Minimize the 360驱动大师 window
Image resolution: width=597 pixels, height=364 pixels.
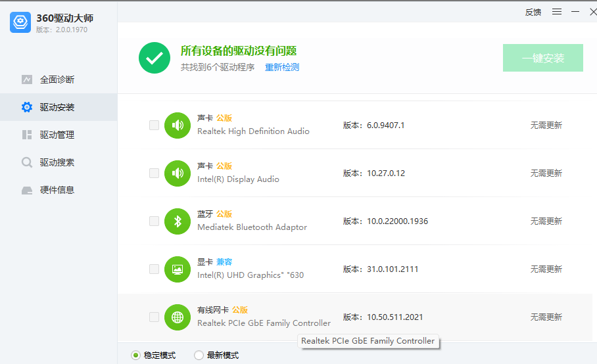575,12
